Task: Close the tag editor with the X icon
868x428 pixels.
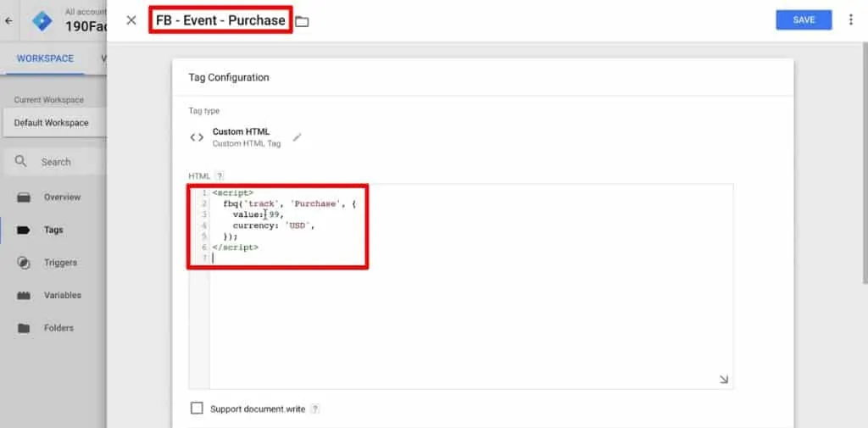Action: click(x=131, y=20)
